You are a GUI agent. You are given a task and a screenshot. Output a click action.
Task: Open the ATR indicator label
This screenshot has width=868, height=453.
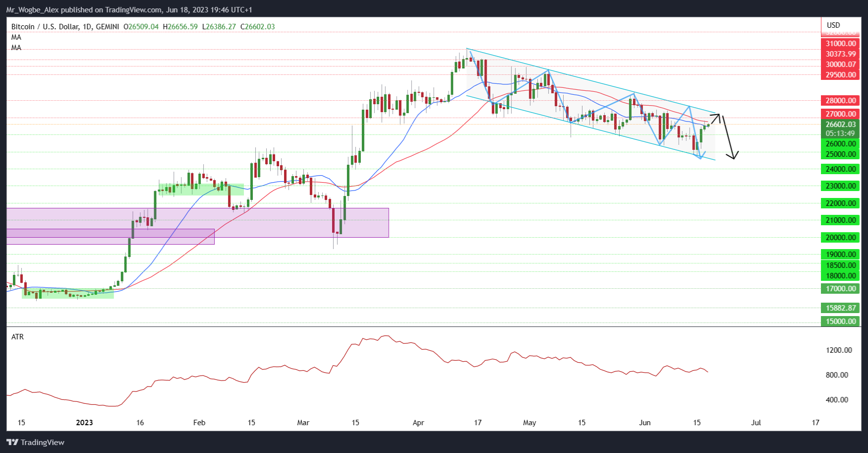17,337
